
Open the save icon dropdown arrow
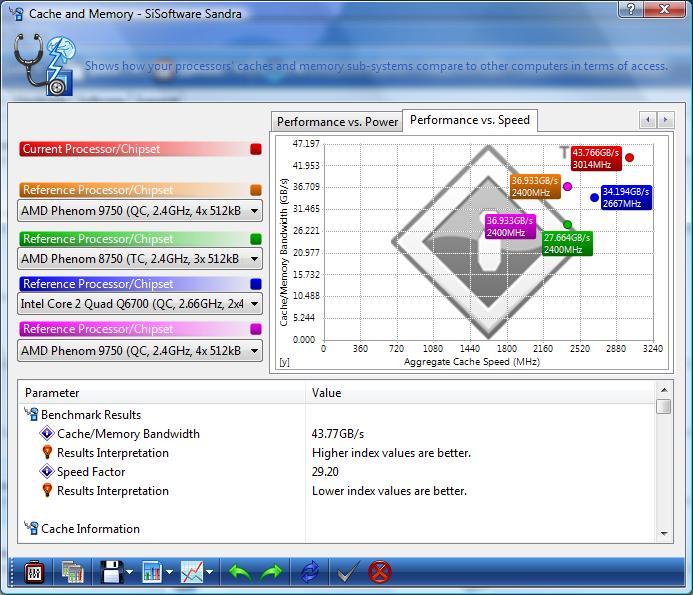tap(129, 572)
